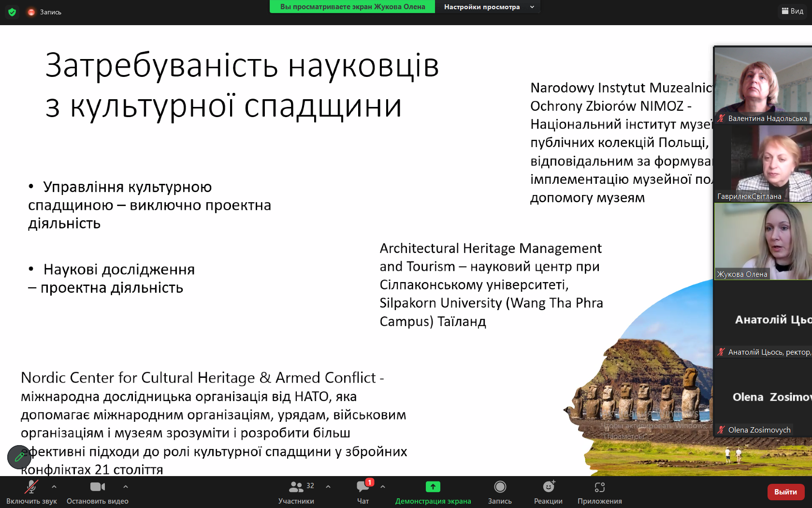Open the Приложения apps icon

pyautogui.click(x=600, y=487)
